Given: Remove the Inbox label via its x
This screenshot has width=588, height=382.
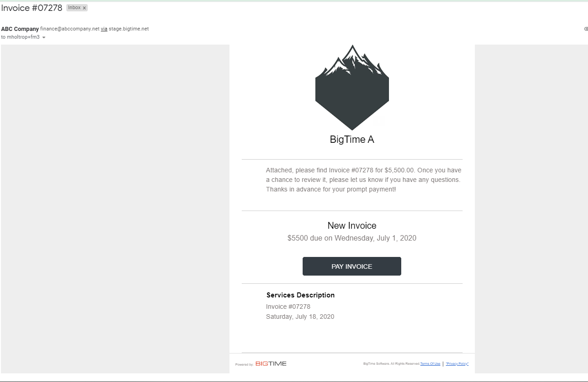Looking at the screenshot, I should [x=85, y=8].
